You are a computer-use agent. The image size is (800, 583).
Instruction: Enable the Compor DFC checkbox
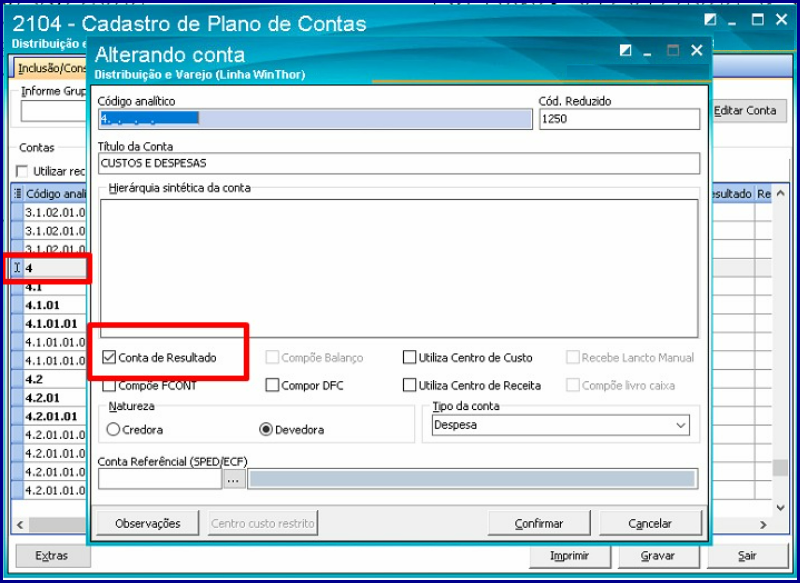(272, 385)
